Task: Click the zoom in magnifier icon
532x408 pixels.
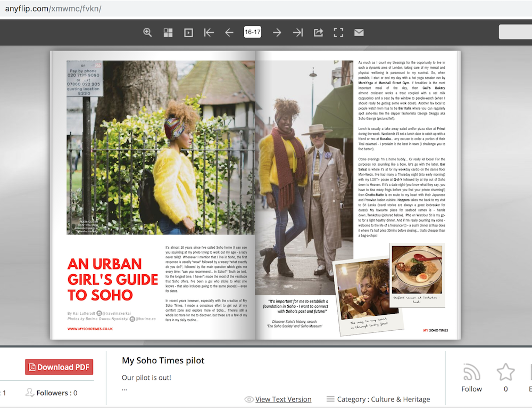Action: click(x=148, y=32)
